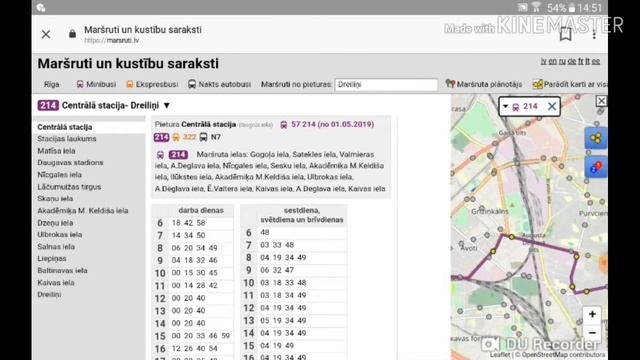
Task: Select Stacijas laukums stop
Action: click(67, 139)
